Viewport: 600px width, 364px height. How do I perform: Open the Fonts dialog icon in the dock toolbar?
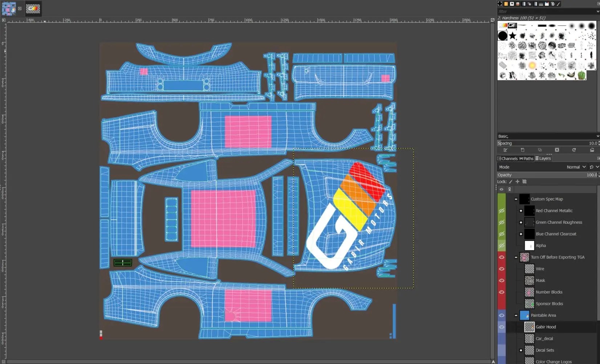coord(541,4)
